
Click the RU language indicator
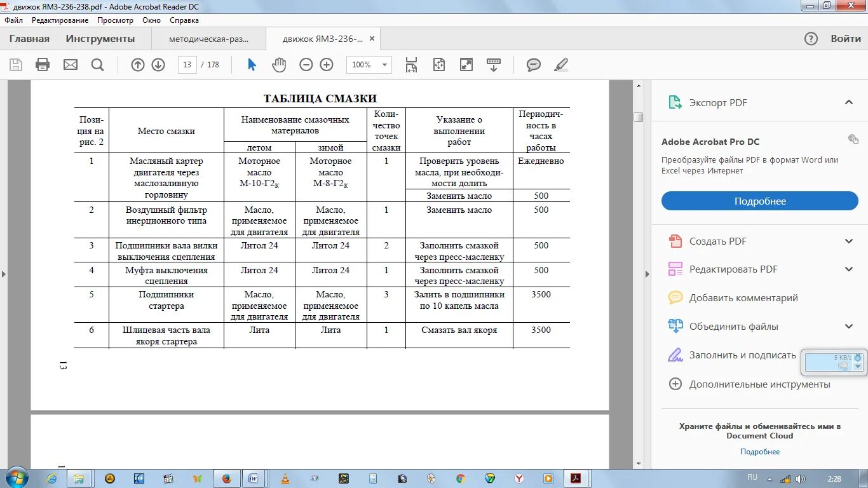752,477
